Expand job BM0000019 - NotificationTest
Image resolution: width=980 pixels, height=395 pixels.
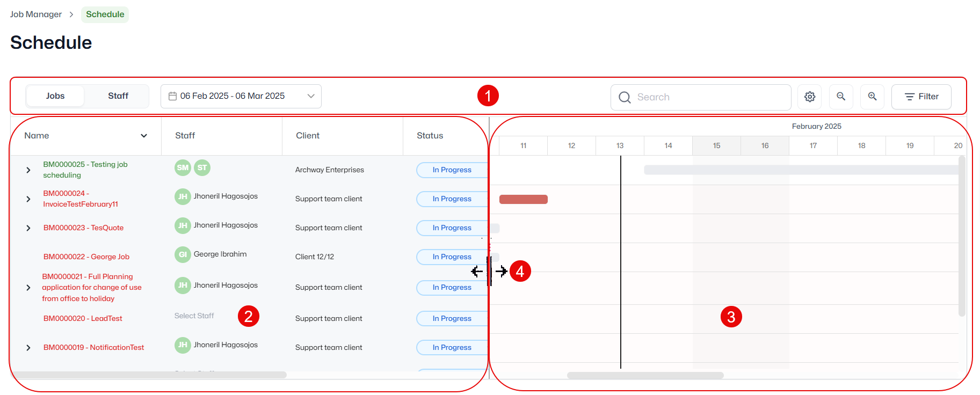pos(28,348)
